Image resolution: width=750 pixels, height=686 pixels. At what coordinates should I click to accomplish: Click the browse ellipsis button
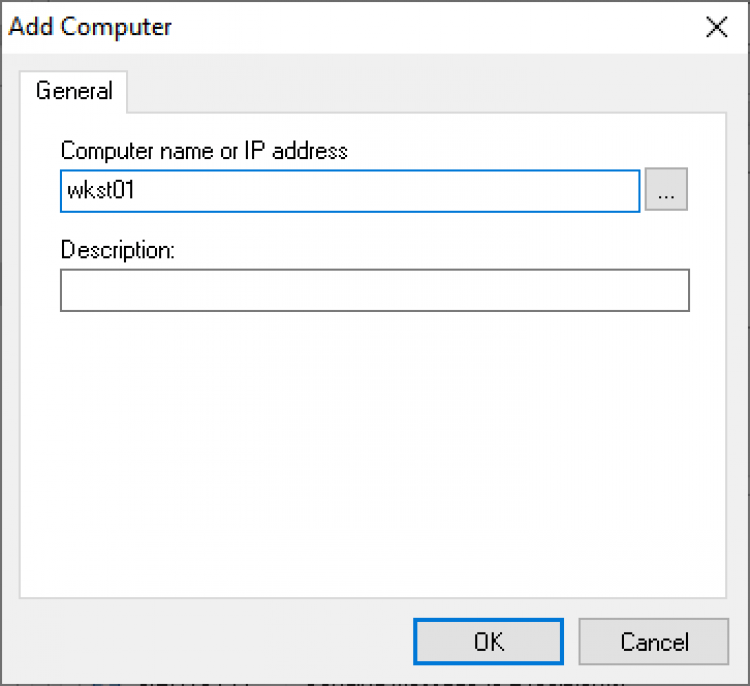[x=666, y=191]
